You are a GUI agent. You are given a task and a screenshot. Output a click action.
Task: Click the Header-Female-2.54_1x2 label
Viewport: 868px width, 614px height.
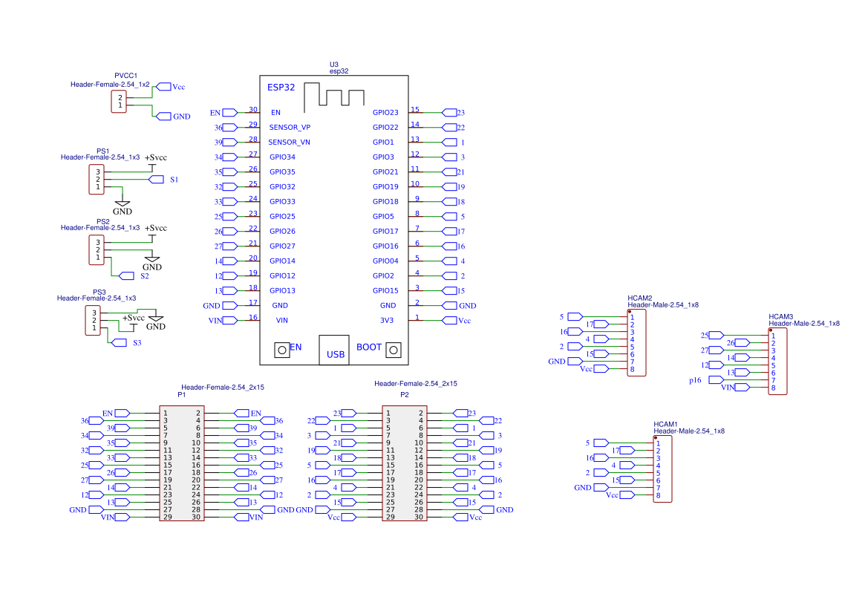click(110, 84)
